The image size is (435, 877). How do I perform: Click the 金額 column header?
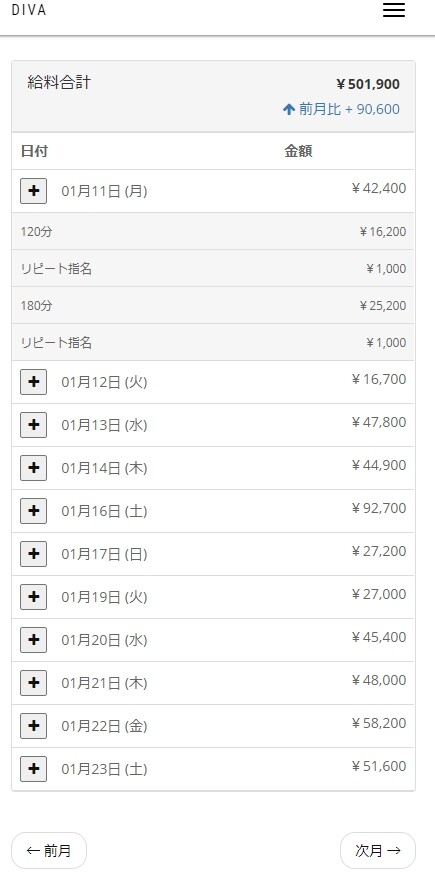[298, 151]
